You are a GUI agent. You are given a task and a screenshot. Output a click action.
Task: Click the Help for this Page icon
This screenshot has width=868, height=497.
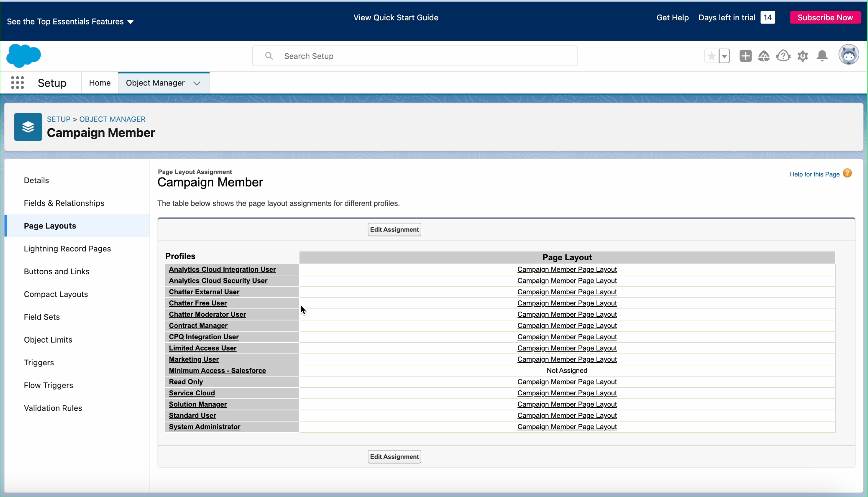[x=847, y=173]
